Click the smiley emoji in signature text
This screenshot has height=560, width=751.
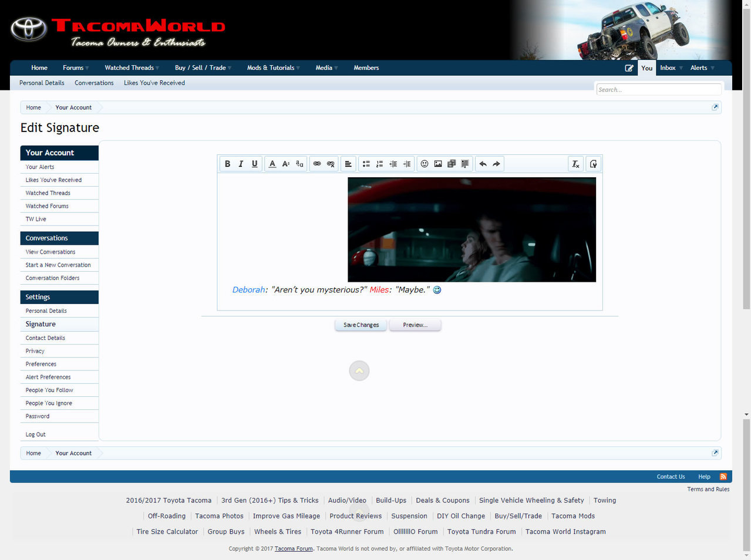click(x=437, y=290)
